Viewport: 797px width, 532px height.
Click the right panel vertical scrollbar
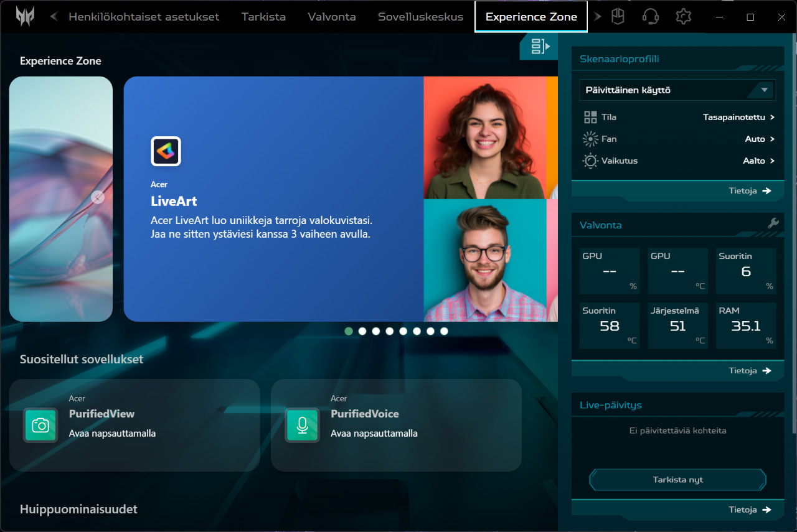click(x=793, y=234)
